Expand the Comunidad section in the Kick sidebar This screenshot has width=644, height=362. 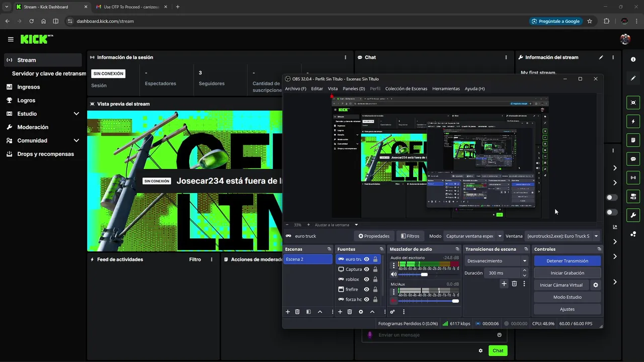coord(76,141)
